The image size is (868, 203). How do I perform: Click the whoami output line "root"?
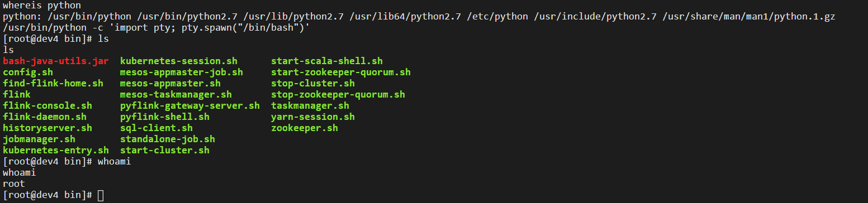coord(14,184)
